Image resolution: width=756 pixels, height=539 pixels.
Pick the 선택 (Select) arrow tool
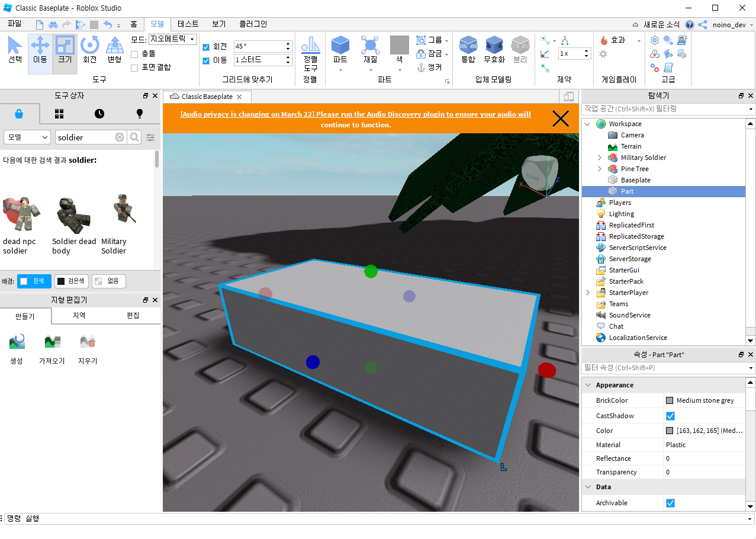(x=15, y=50)
